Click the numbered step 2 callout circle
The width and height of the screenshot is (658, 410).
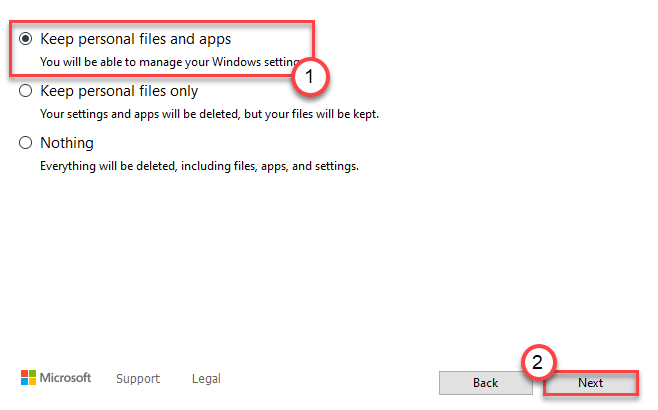click(535, 361)
